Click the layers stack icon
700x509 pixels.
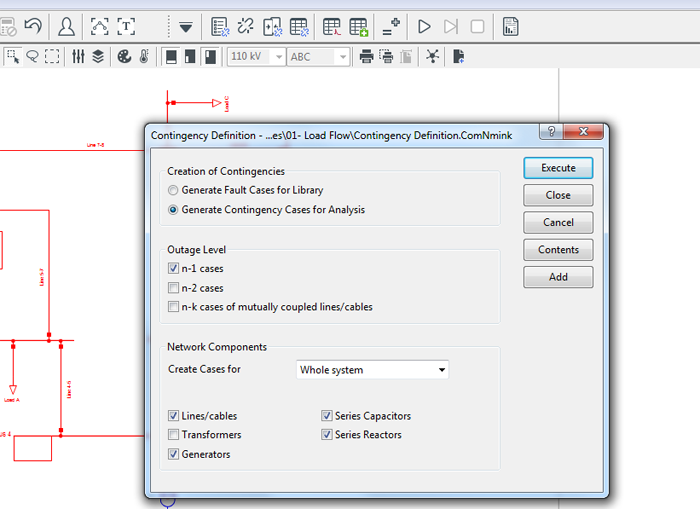click(98, 57)
